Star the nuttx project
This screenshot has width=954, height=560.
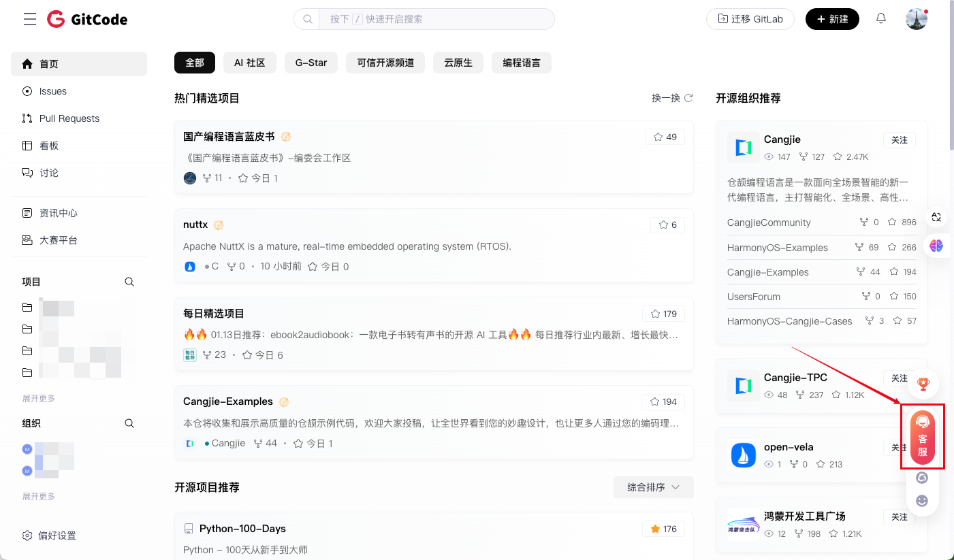pyautogui.click(x=667, y=225)
